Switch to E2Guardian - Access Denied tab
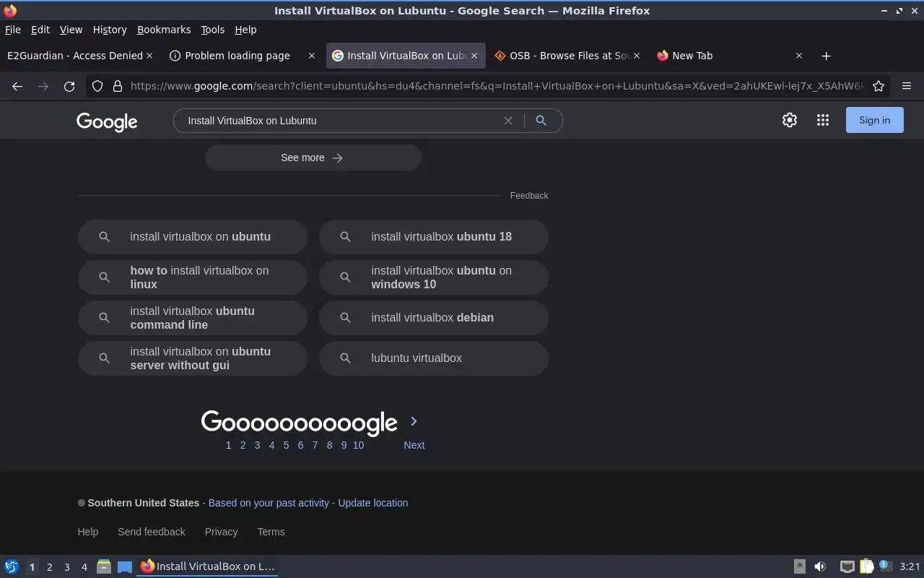924x578 pixels. [x=74, y=56]
